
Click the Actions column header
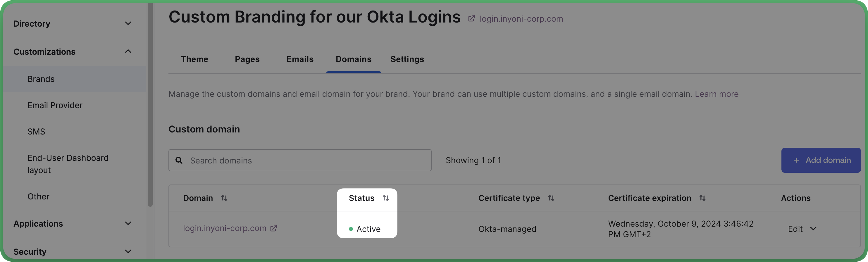(795, 198)
